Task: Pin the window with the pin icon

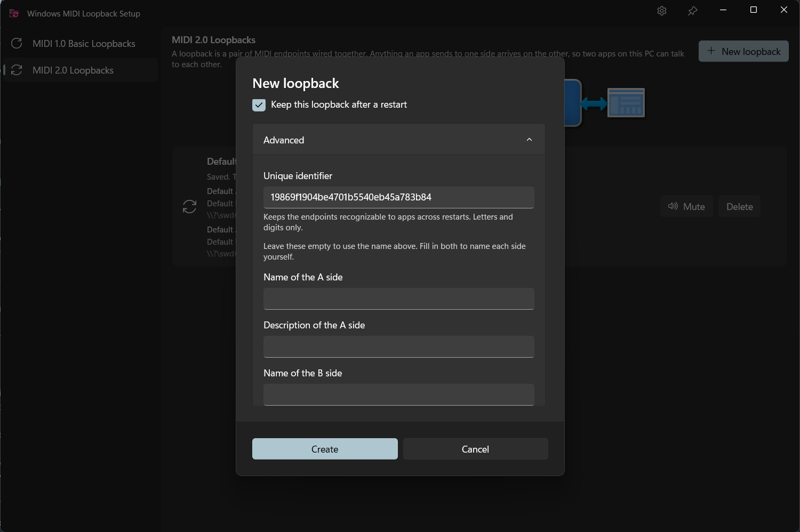Action: 692,11
